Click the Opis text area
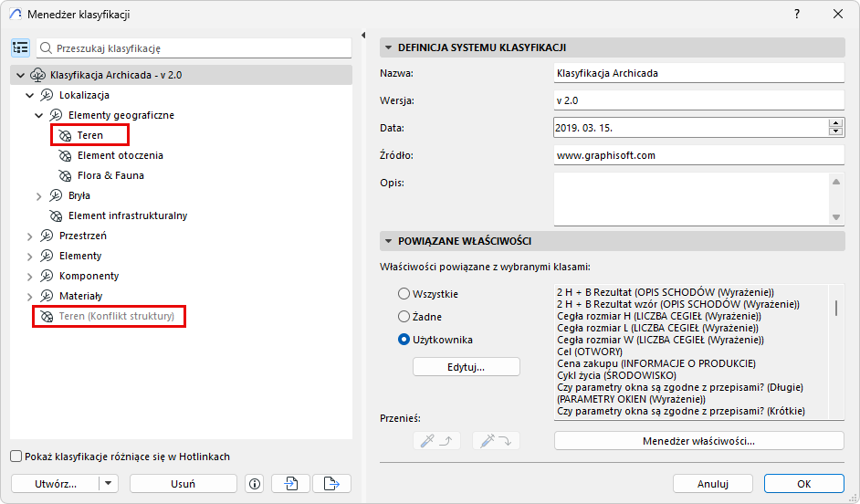Screen dimensions: 860x504 (691, 198)
